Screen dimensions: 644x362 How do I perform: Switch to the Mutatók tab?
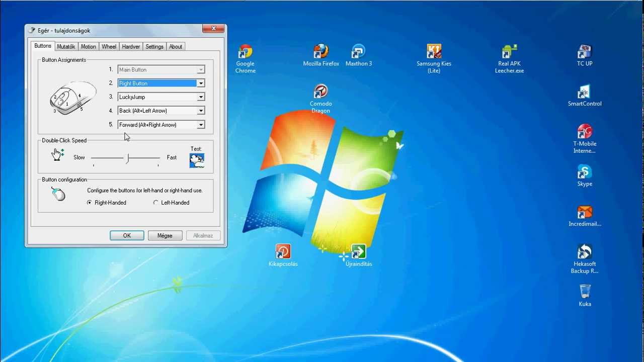[x=66, y=47]
